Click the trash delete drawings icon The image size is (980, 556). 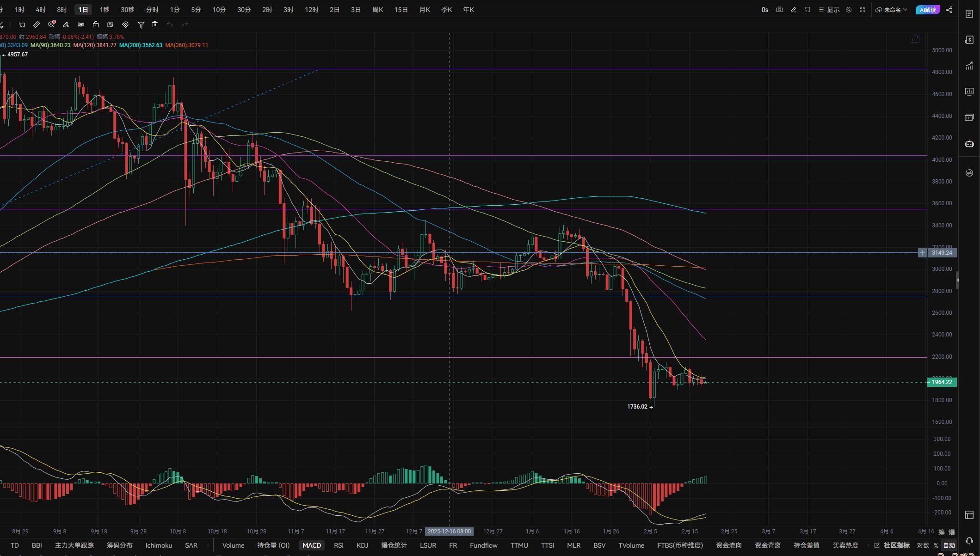click(x=155, y=24)
